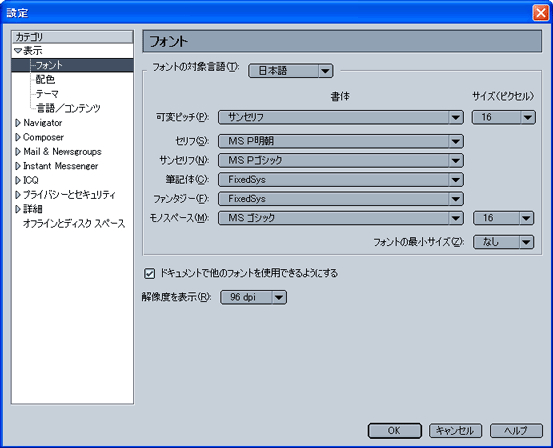Expand Mail & Newsgroups tree node
This screenshot has height=448, width=553.
click(x=18, y=152)
